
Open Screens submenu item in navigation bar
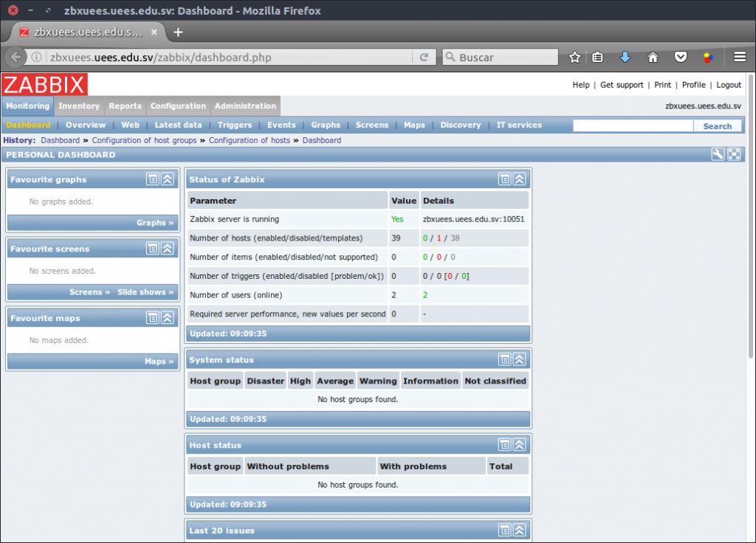pos(372,125)
